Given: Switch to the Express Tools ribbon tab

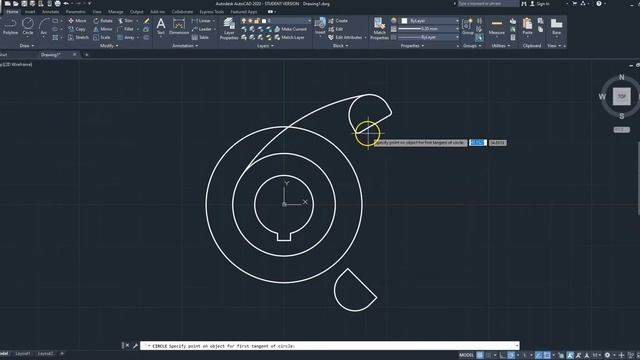Looking at the screenshot, I should [211, 12].
